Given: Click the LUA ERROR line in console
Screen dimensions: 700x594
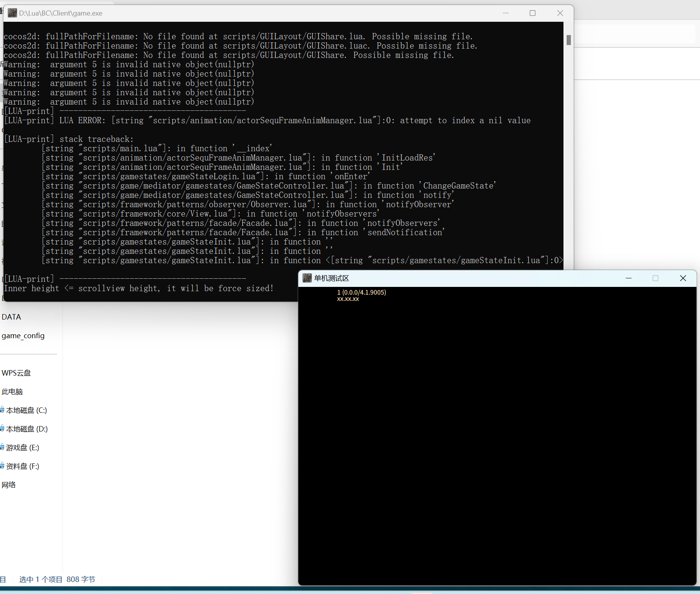Looking at the screenshot, I should click(x=267, y=121).
